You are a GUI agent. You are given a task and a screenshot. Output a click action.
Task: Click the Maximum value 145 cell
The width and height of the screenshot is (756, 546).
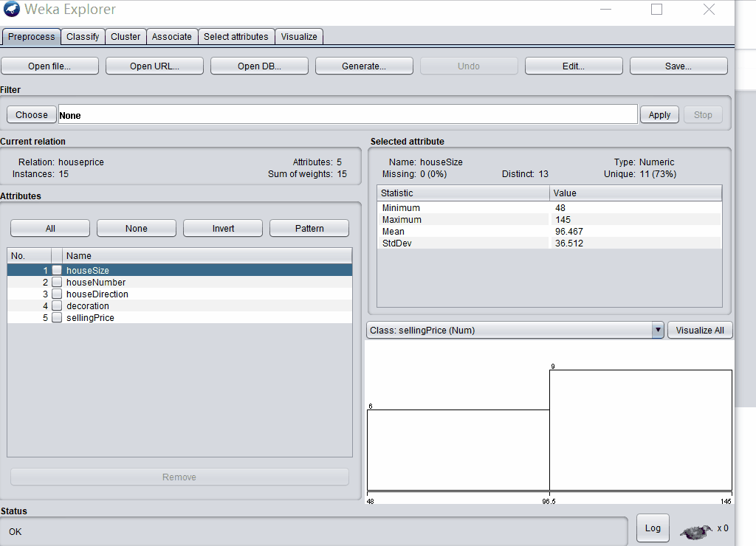click(636, 219)
